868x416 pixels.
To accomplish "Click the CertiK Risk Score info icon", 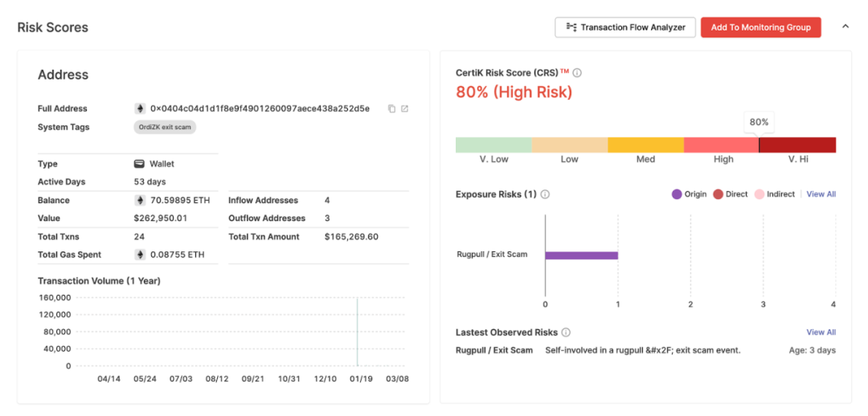I will coord(577,73).
